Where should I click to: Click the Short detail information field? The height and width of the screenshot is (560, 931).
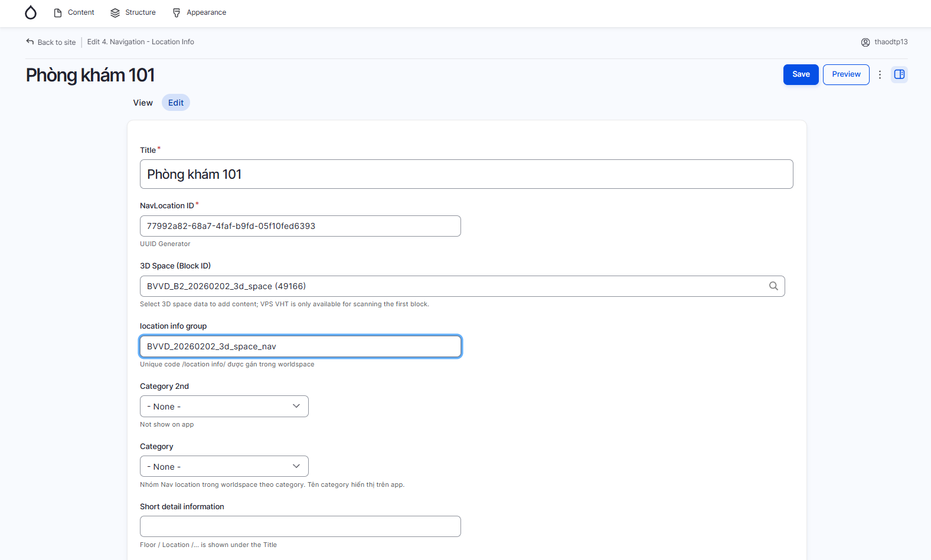click(x=300, y=526)
